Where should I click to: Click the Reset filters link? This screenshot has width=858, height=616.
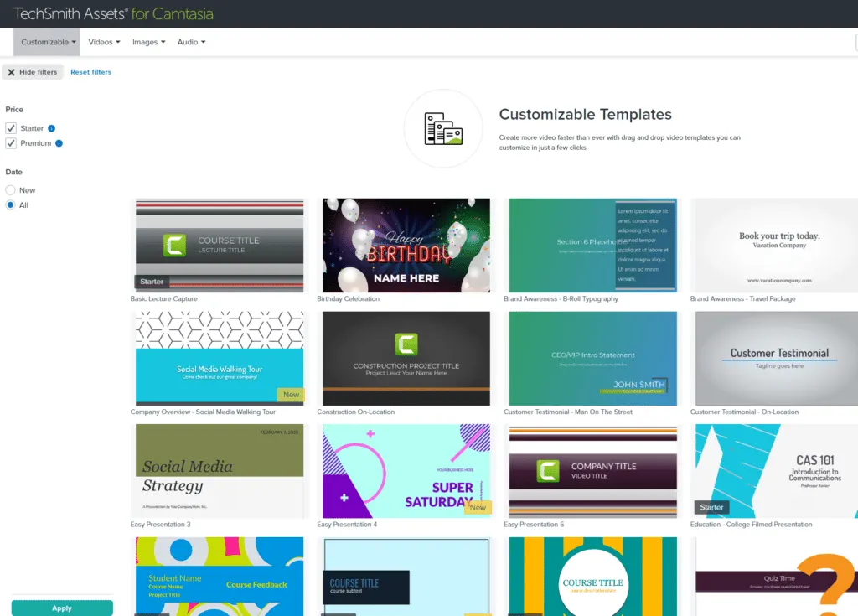[90, 72]
